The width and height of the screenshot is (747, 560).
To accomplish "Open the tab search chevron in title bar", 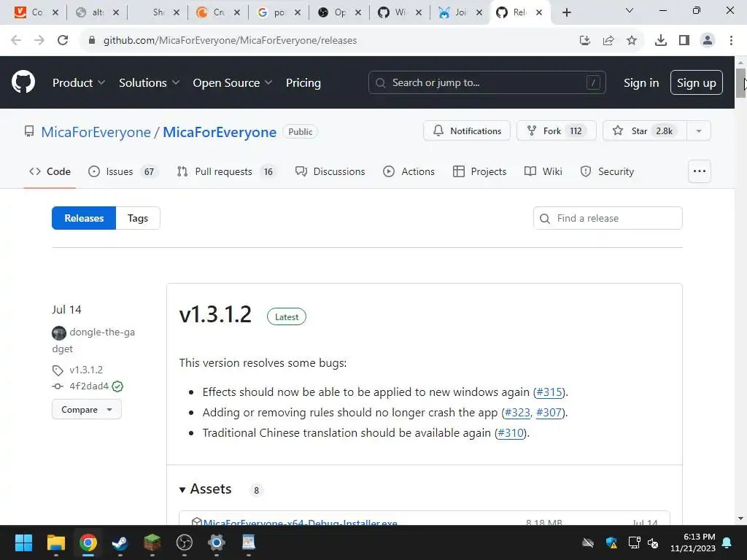I will coord(630,10).
